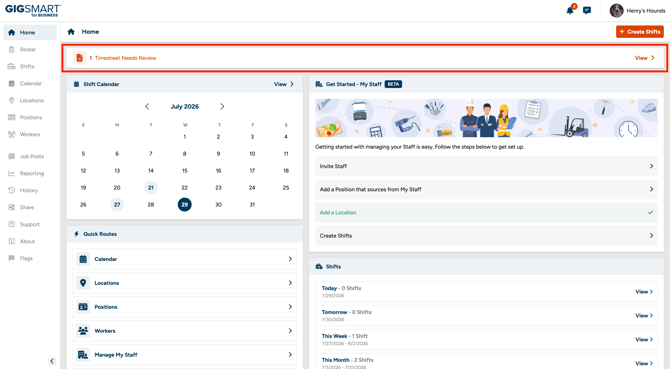View the timesheet needing review
670x369 pixels.
coord(644,58)
